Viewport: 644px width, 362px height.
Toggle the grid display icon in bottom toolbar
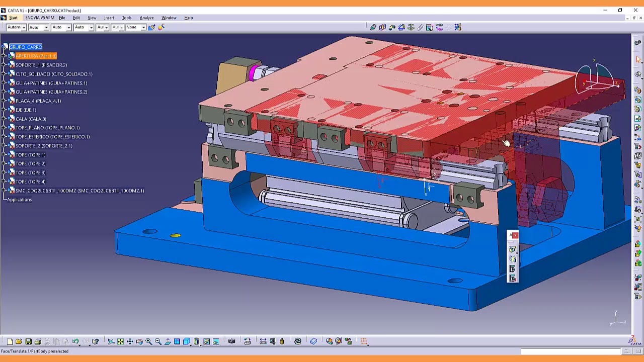363,341
